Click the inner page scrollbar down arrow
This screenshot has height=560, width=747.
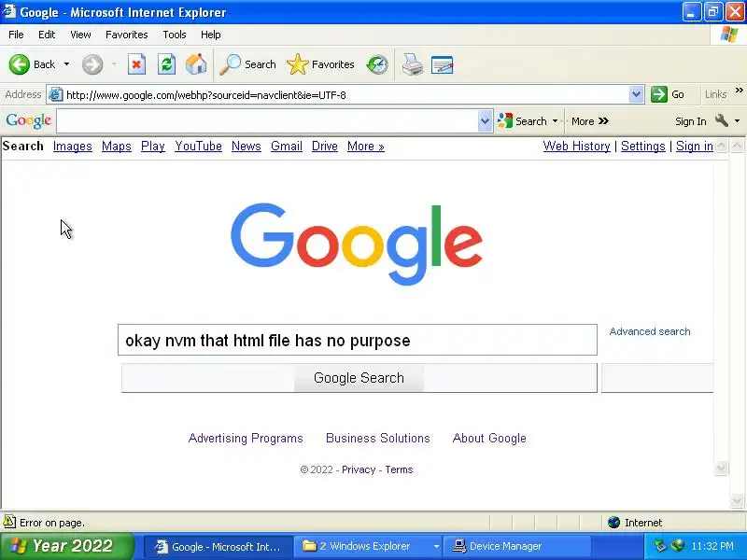[x=721, y=469]
